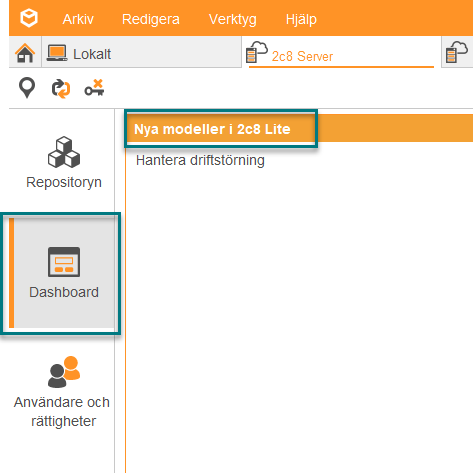Open the Hantera driftstörning entry
The width and height of the screenshot is (473, 473).
[200, 160]
